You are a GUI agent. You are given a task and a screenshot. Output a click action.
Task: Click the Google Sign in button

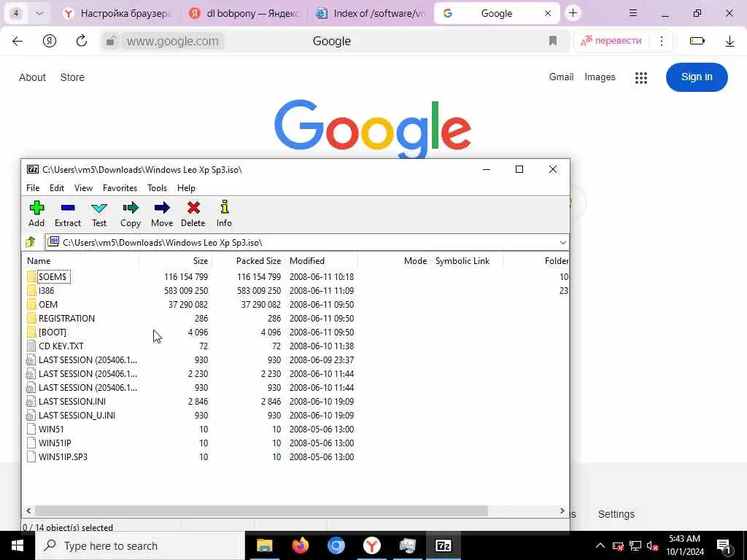(697, 77)
